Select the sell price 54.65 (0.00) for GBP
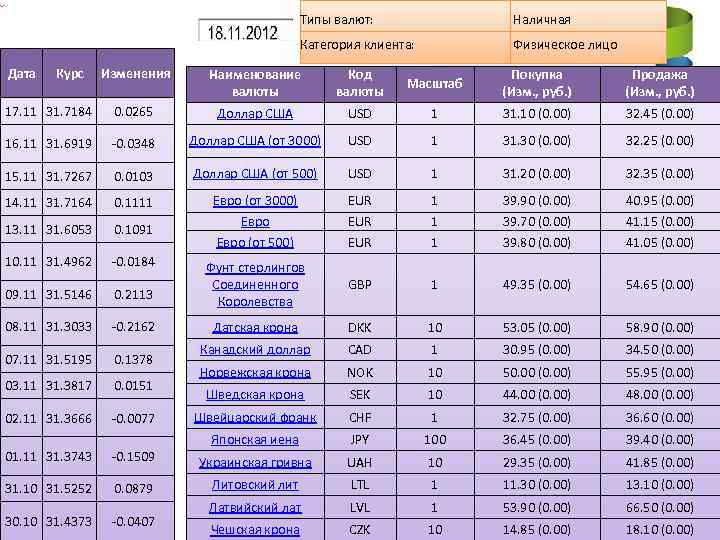 [660, 285]
